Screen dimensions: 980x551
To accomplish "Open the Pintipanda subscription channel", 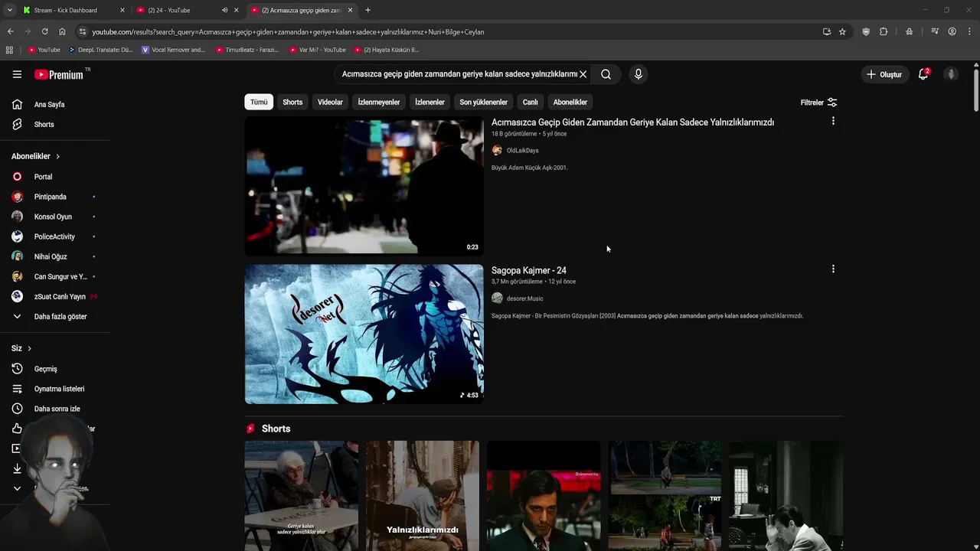I will tap(50, 197).
